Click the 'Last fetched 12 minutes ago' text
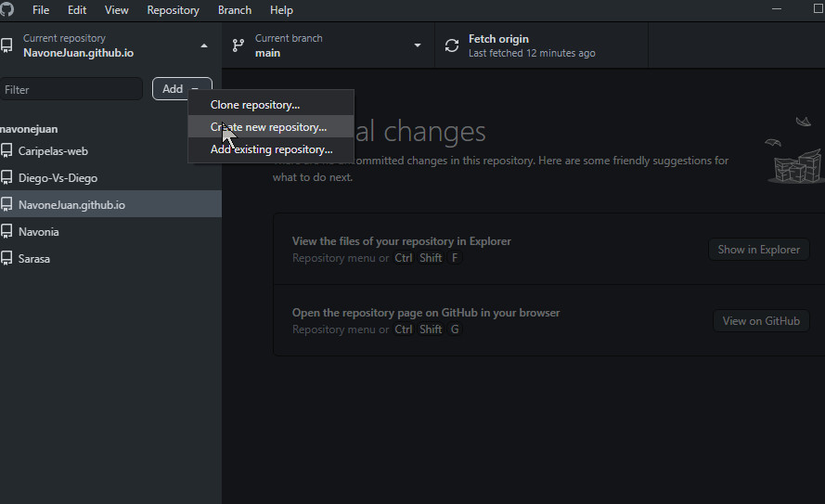The height and width of the screenshot is (504, 825). coord(532,53)
